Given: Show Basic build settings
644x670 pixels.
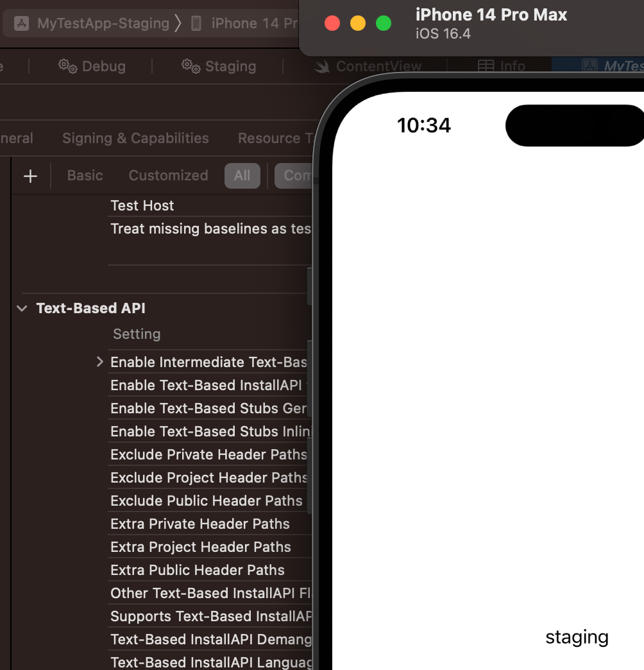Looking at the screenshot, I should (x=85, y=176).
